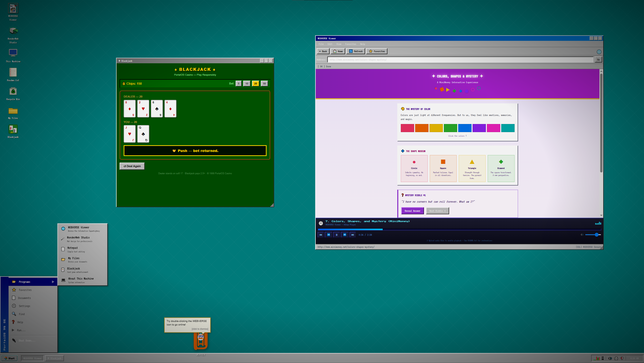Viewport: 644px width, 363px height.
Task: Click the browser Refresh toolbar button
Action: pos(356,51)
